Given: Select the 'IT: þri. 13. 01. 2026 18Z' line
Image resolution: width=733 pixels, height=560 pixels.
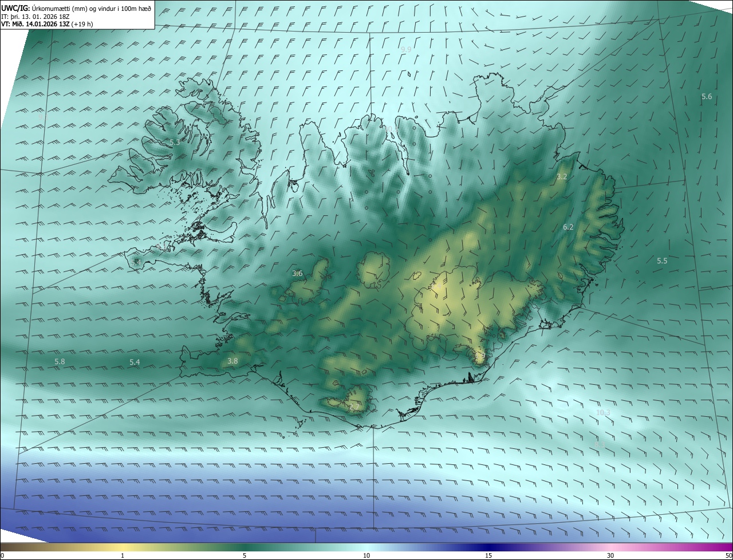Looking at the screenshot, I should pos(37,17).
